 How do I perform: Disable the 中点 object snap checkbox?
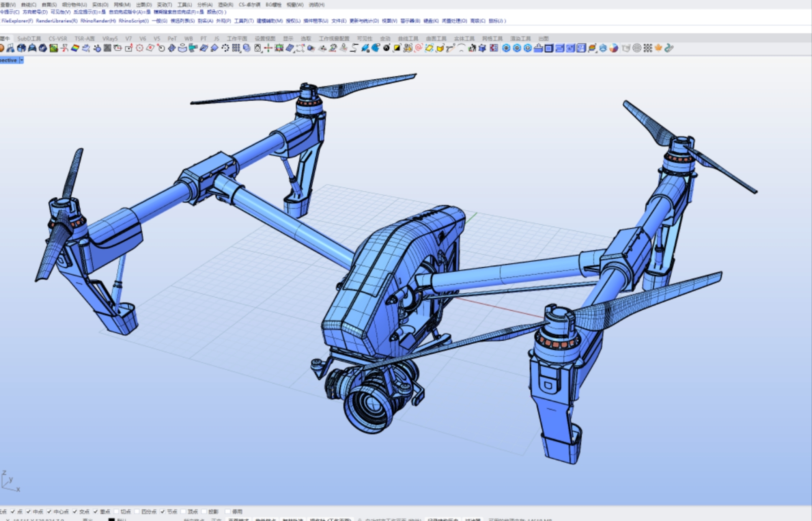[28, 511]
